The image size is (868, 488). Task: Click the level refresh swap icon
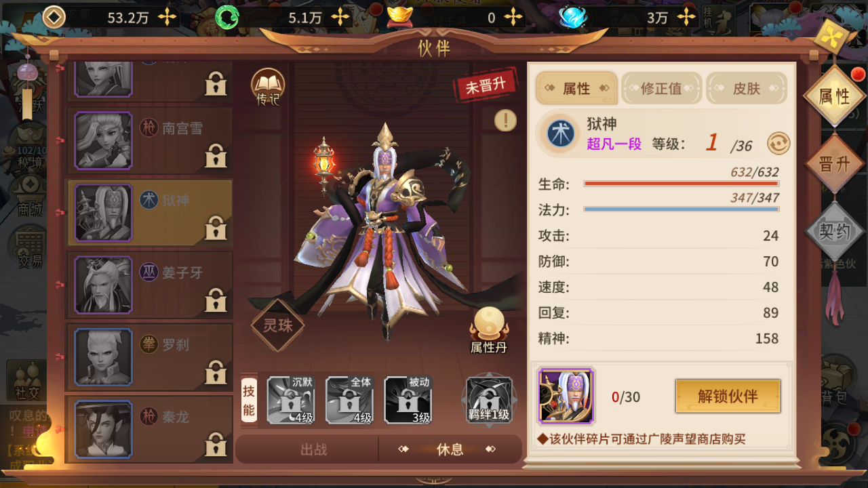778,144
